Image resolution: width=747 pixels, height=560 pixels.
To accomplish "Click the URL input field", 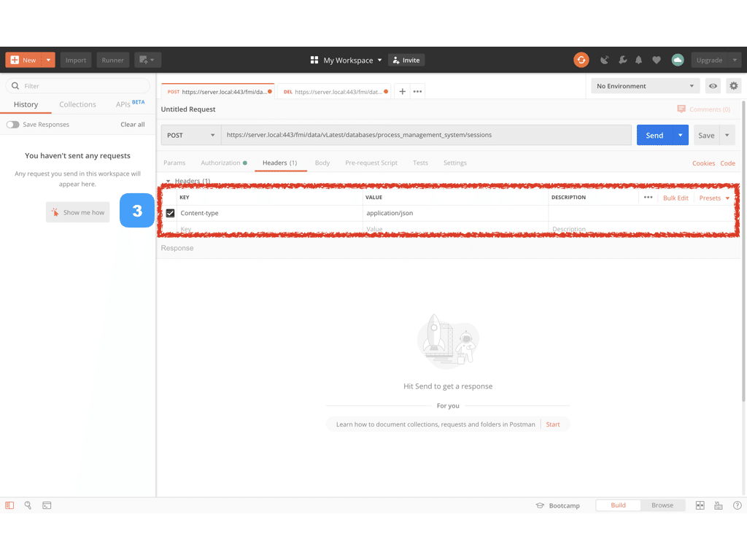I will pyautogui.click(x=427, y=135).
